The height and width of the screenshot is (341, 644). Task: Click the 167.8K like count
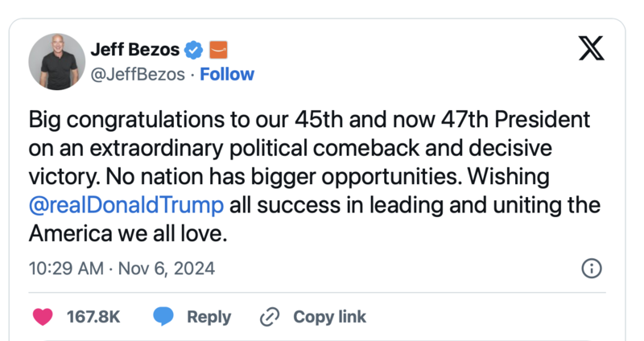click(x=93, y=317)
